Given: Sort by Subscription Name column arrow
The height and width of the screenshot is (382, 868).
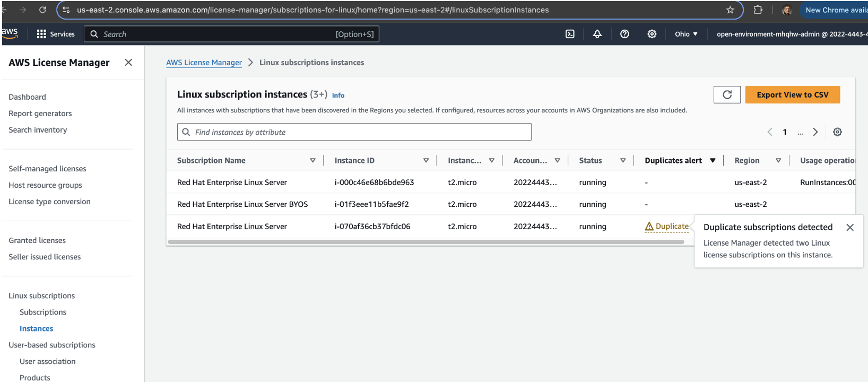Looking at the screenshot, I should coord(313,160).
